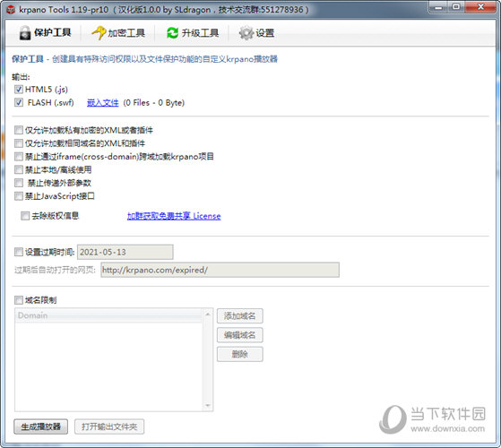Enable the 设置过期时间 checkbox

click(x=19, y=252)
